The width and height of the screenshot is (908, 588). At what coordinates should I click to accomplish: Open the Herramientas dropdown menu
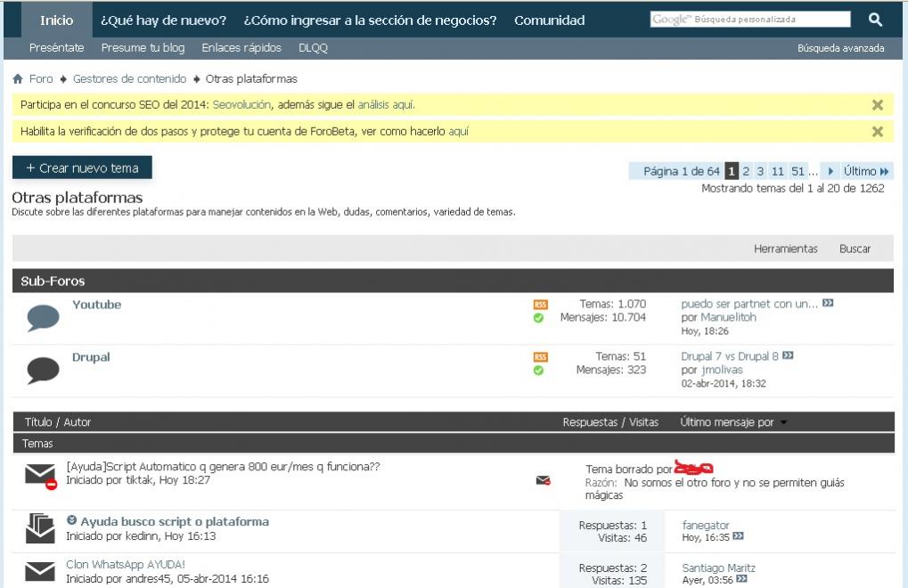tap(785, 249)
